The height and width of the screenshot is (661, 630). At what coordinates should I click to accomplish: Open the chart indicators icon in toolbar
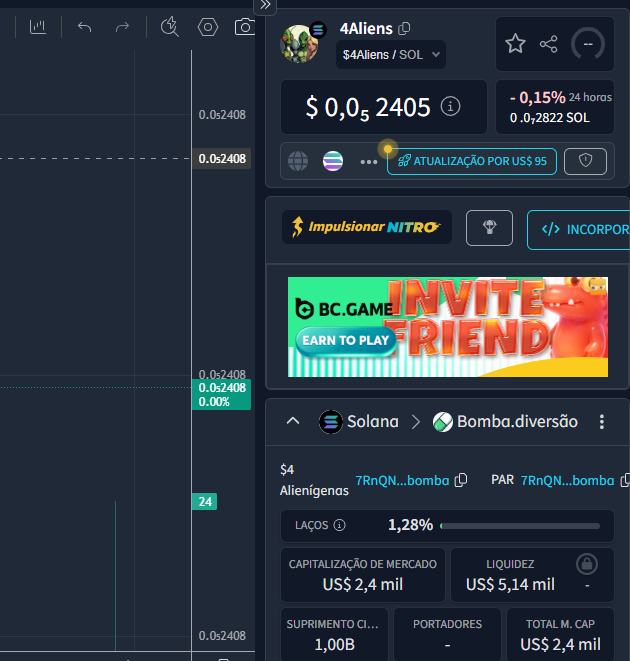click(x=38, y=27)
